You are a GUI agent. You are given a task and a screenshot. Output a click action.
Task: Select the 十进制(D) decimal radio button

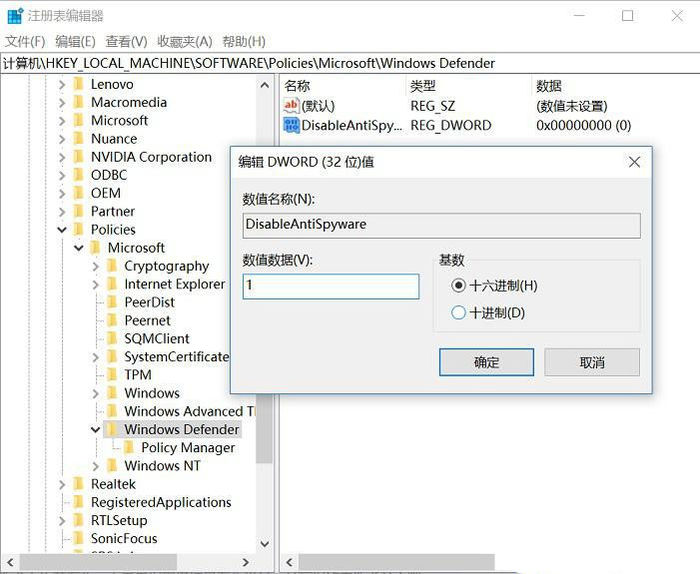tap(459, 313)
